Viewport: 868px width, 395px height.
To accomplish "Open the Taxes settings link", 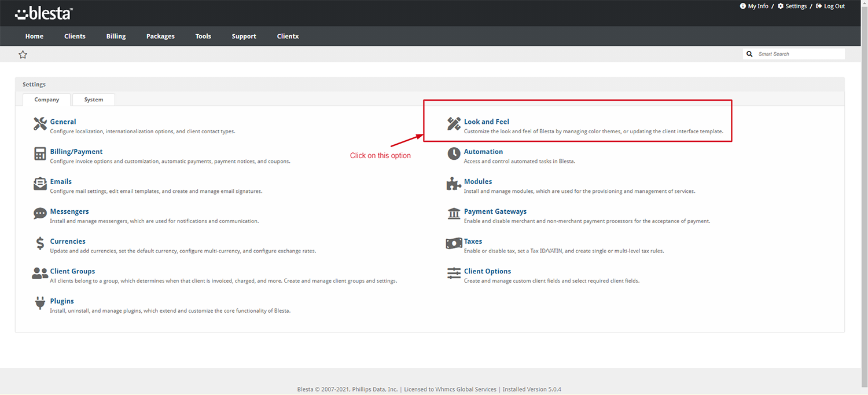I will [x=473, y=241].
